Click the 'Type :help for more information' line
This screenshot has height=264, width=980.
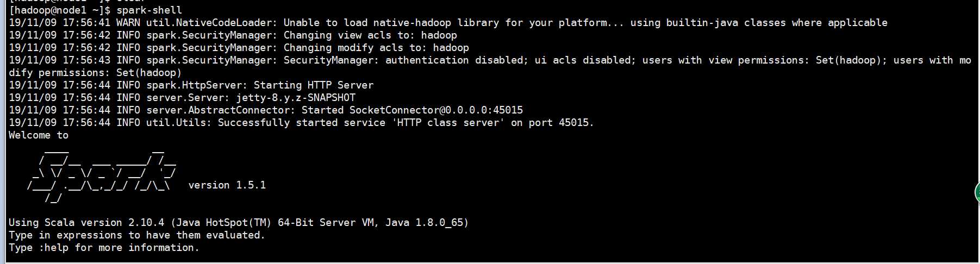click(x=104, y=248)
